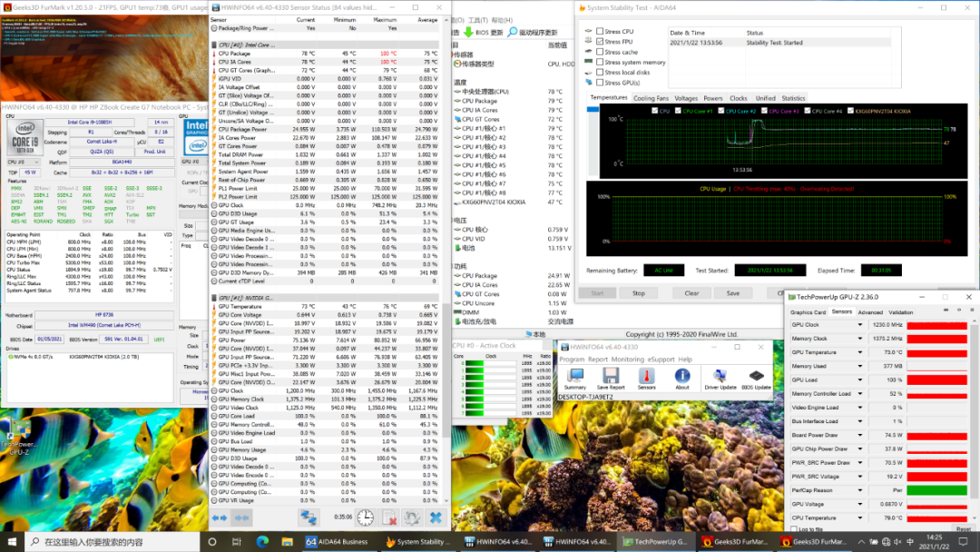Launch Driver Update in HWiNFO64

[x=720, y=377]
